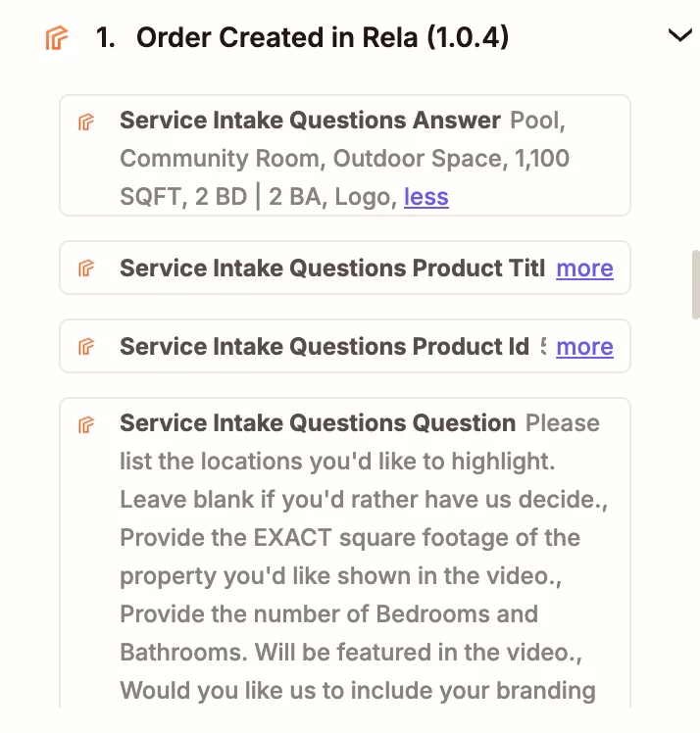Select the Service Intake Questions Product Id label
Image resolution: width=700 pixels, height=733 pixels.
coord(325,346)
